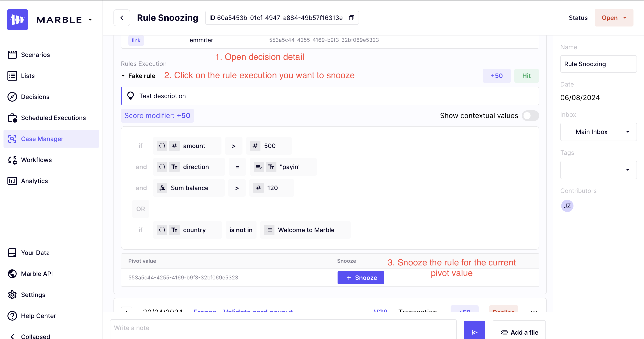Click the curly braces icon next to amount
The image size is (644, 339).
coord(162,146)
